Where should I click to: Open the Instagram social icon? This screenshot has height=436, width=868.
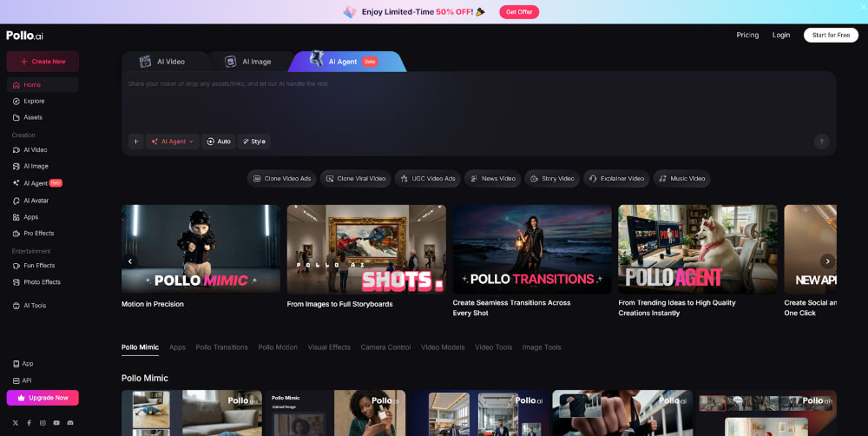point(43,423)
